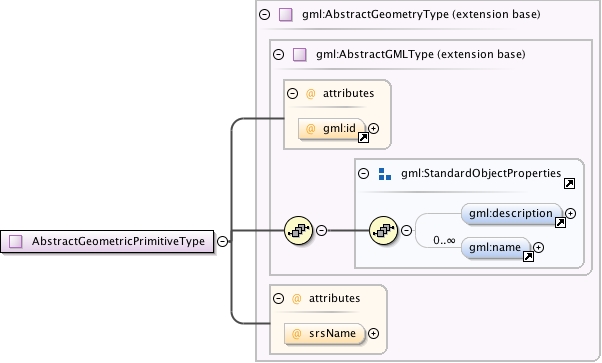This screenshot has width=602, height=363.
Task: Expand the gml:name element
Action: [x=539, y=248]
